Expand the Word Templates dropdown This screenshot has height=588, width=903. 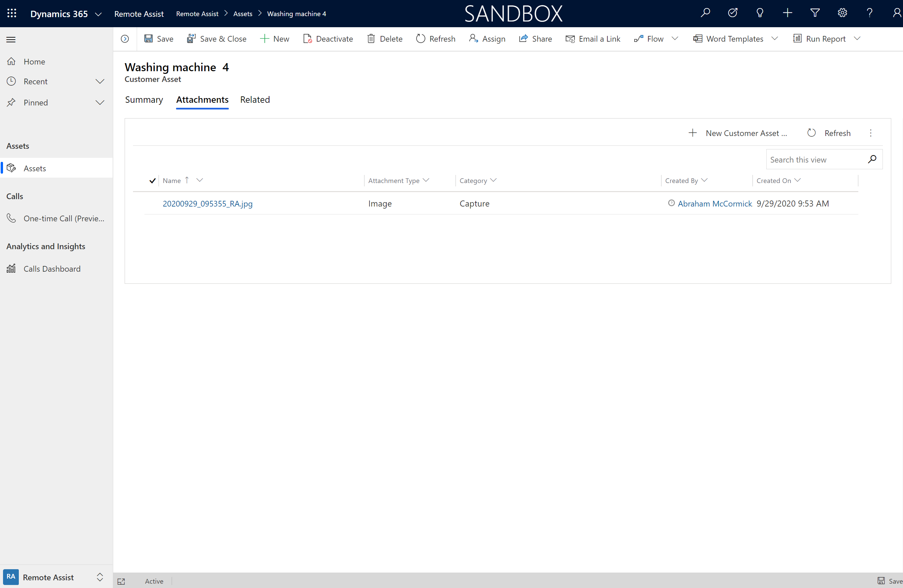[x=775, y=39]
